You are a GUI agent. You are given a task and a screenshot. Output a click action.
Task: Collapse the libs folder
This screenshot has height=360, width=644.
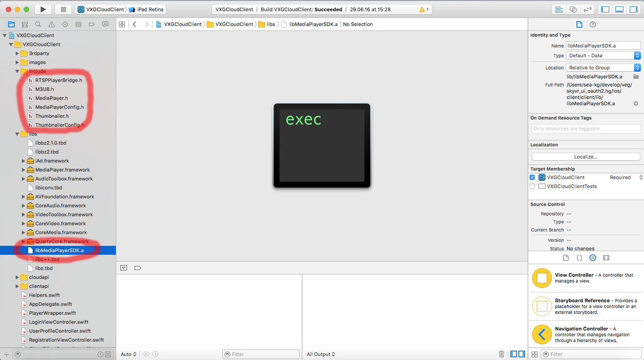(x=17, y=134)
